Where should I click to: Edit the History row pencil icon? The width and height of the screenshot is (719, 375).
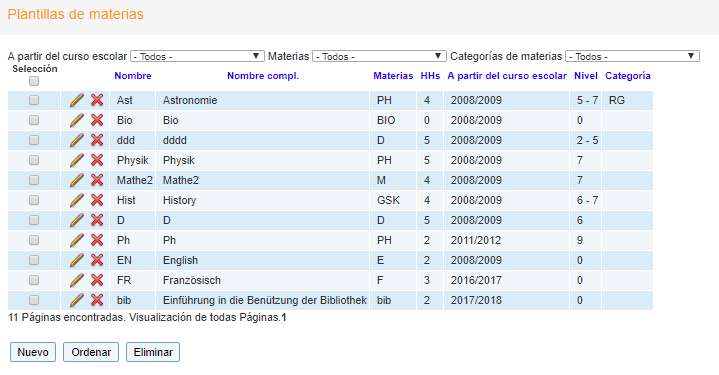77,200
